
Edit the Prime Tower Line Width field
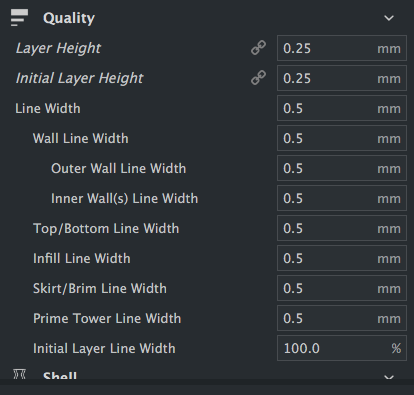342,318
